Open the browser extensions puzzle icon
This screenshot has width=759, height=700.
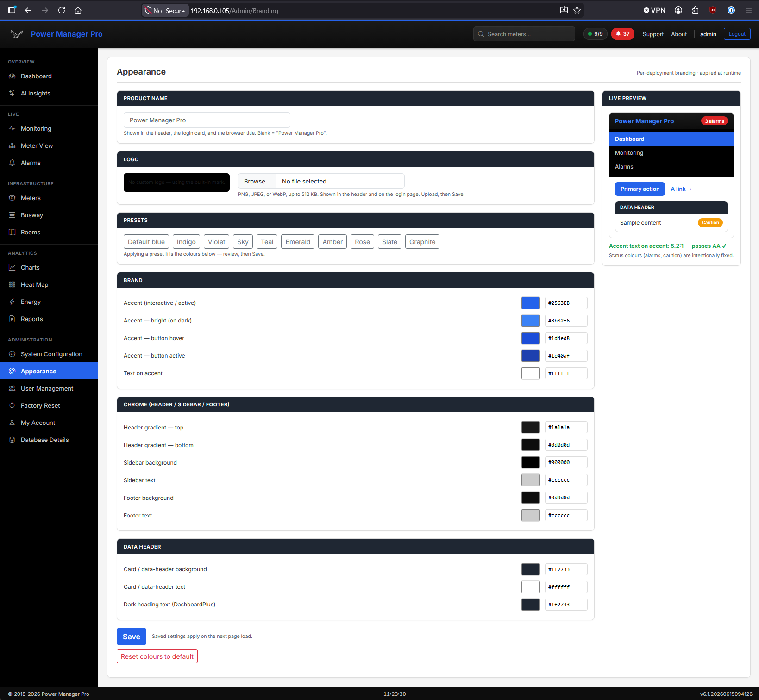point(695,10)
